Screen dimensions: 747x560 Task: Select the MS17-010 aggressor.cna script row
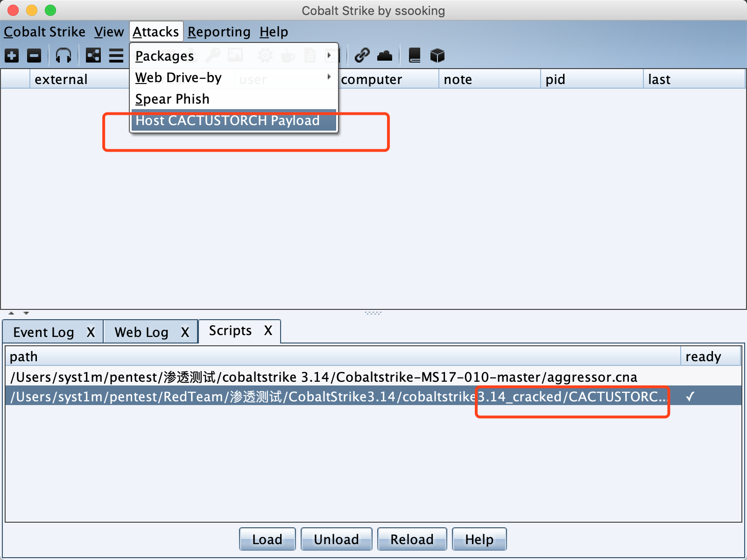[x=373, y=377]
